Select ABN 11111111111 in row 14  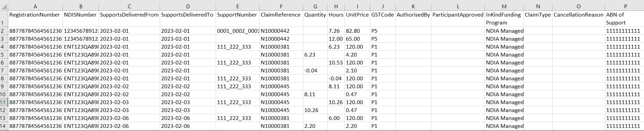tap(624, 126)
